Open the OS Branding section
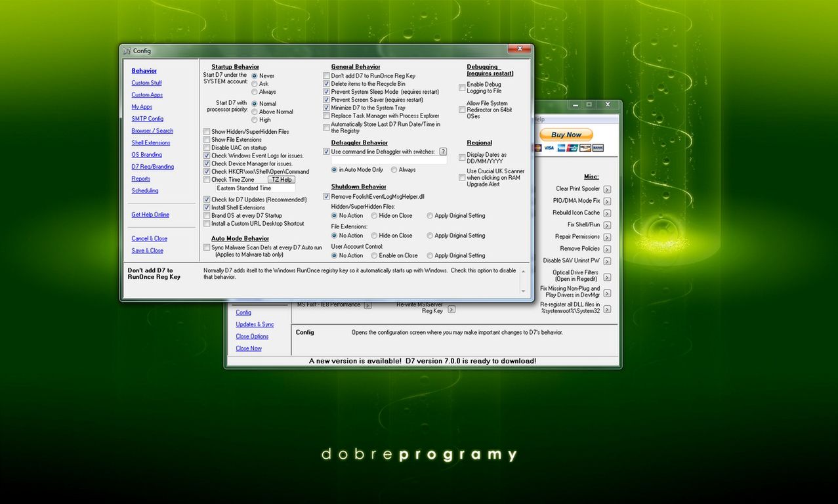The height and width of the screenshot is (504, 838). (x=146, y=155)
